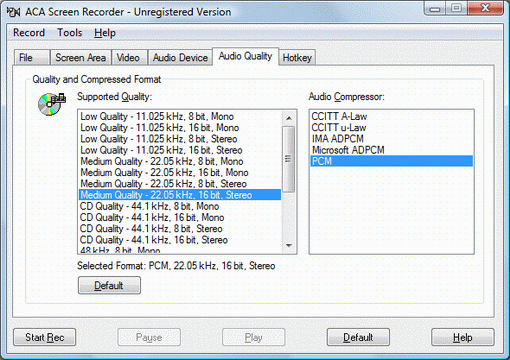Click the CD audio icon beside Supported Quality
This screenshot has width=510, height=360.
coord(52,104)
